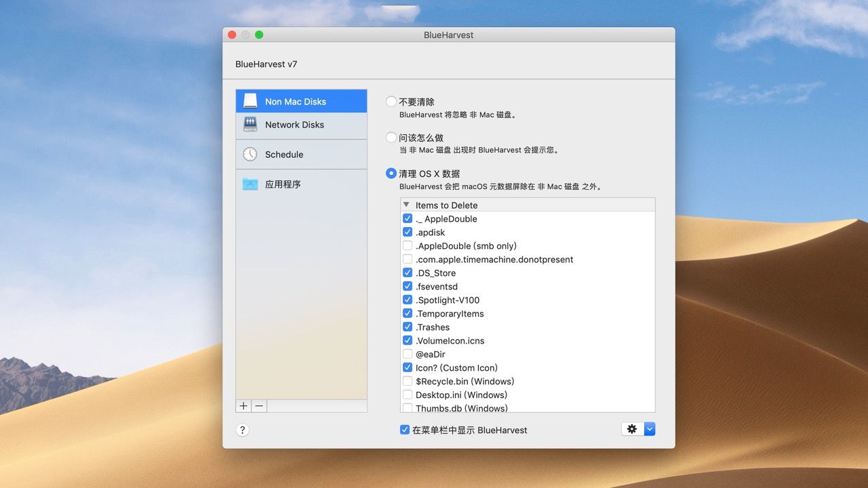The height and width of the screenshot is (488, 868).
Task: Select the 问该怎么做 radio option
Action: tap(391, 138)
